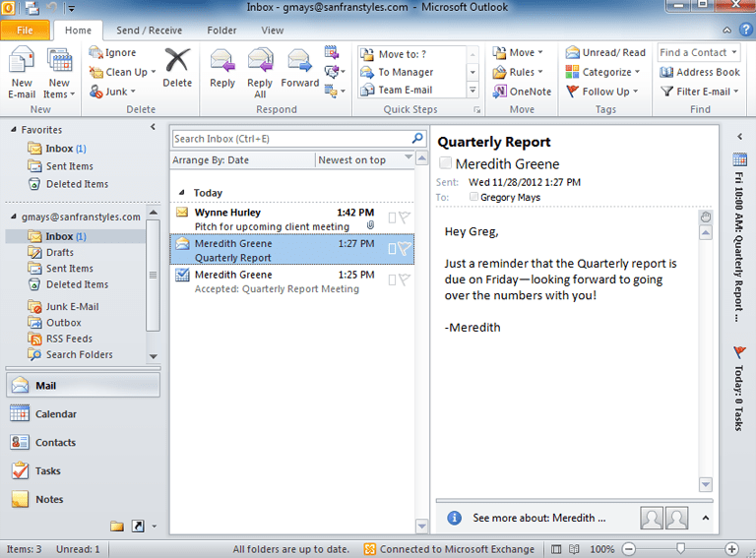756x558 pixels.
Task: Click the Shortcuts icon at the bottom
Action: [x=138, y=527]
